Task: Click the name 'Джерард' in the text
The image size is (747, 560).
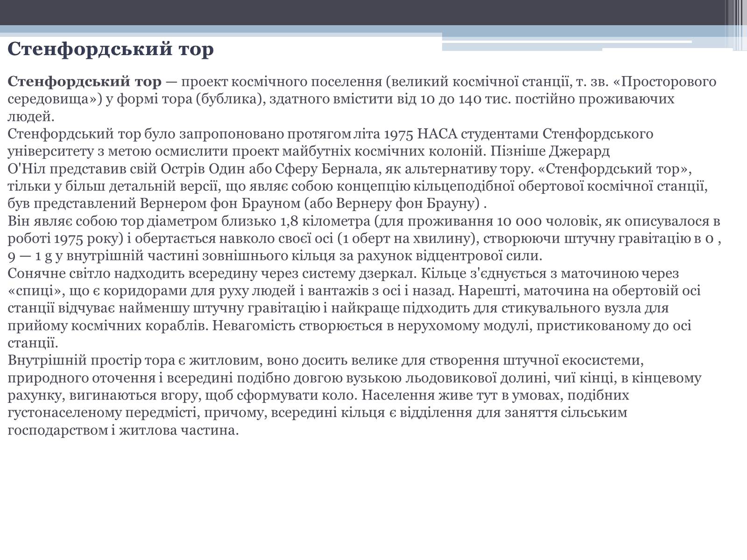Action: pyautogui.click(x=579, y=151)
